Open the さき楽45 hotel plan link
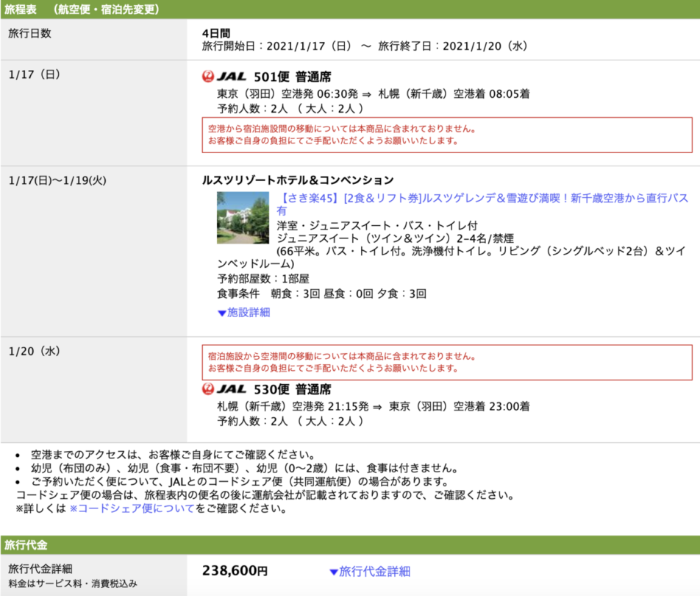The width and height of the screenshot is (700, 596). click(482, 204)
